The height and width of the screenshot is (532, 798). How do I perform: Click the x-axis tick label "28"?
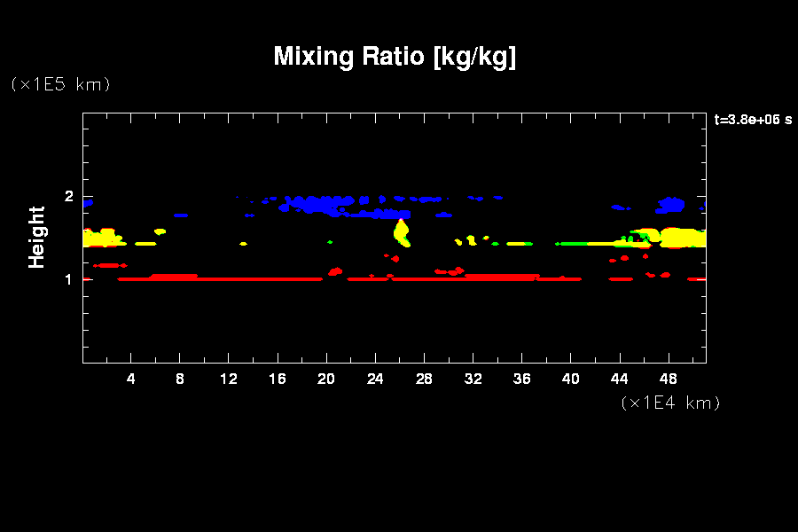point(424,379)
